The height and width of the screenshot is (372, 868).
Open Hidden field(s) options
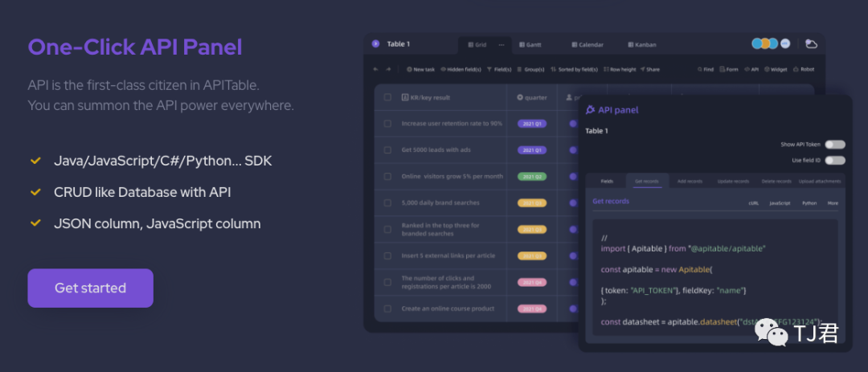point(461,70)
